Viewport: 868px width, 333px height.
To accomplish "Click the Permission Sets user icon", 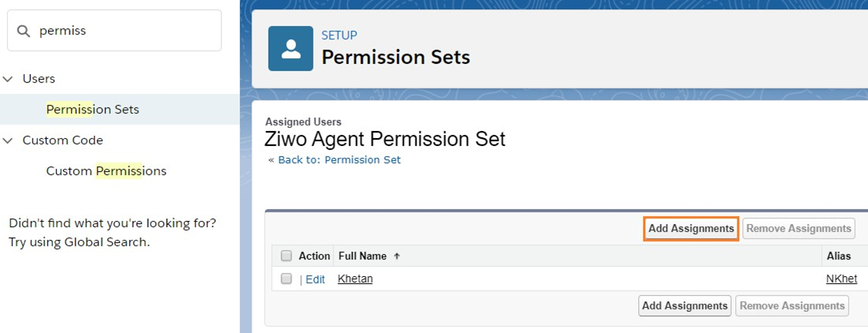I will (x=291, y=49).
